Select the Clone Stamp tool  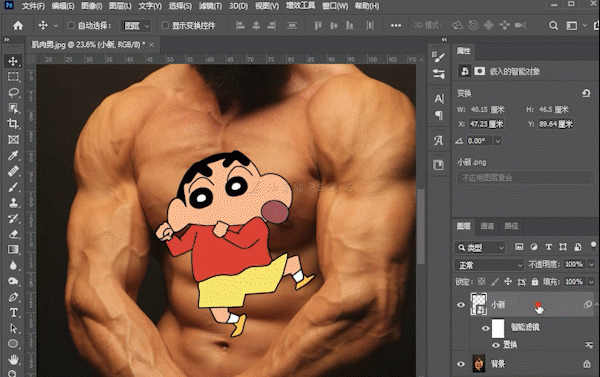13,202
